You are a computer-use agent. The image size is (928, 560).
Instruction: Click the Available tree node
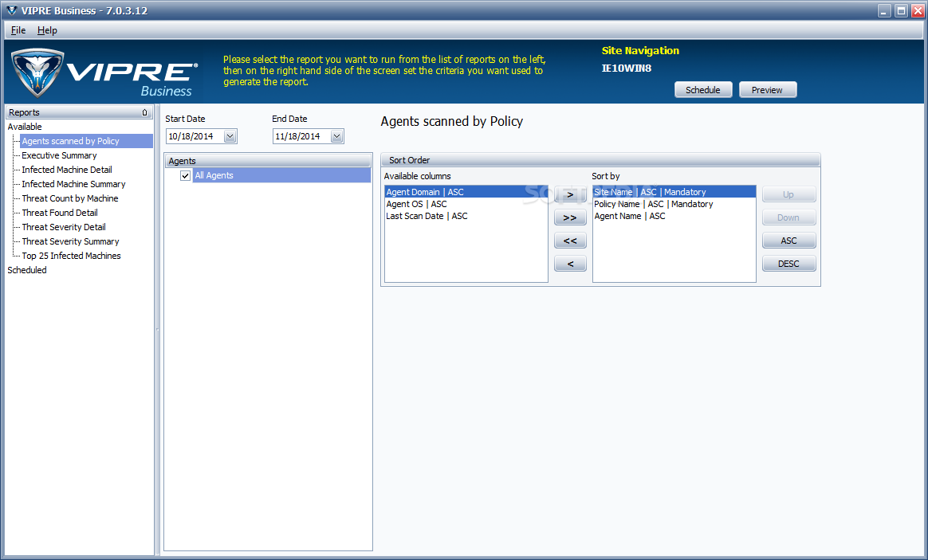(x=25, y=127)
